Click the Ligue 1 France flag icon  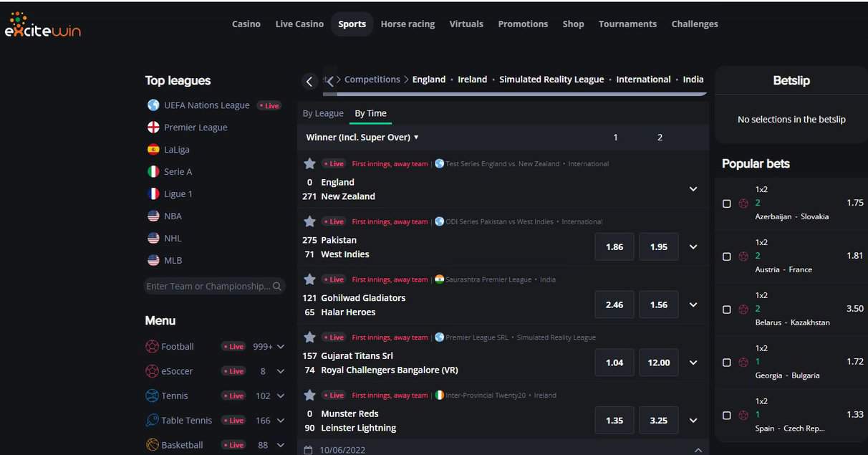pyautogui.click(x=153, y=194)
